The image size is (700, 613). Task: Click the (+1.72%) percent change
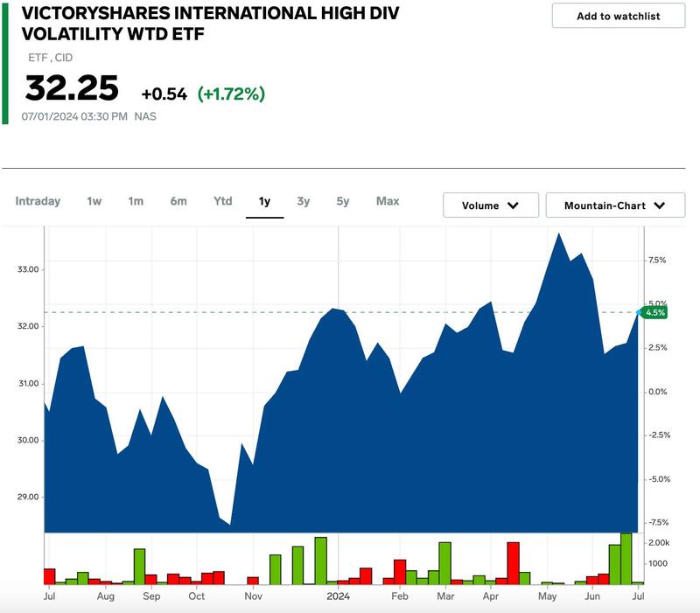231,94
